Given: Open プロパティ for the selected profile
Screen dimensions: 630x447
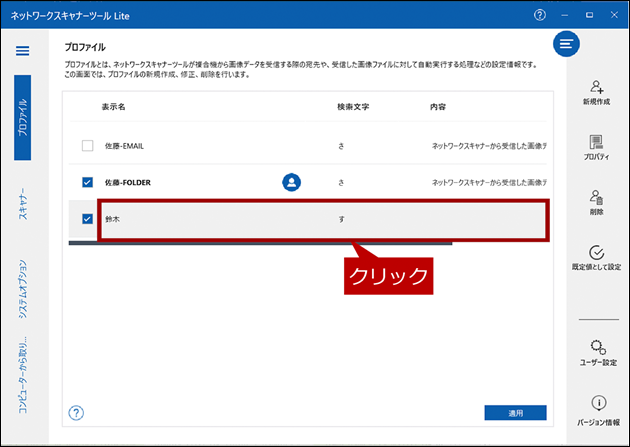Looking at the screenshot, I should 596,148.
